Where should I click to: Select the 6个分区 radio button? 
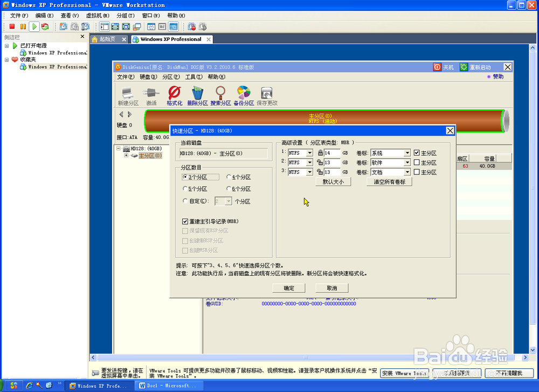(x=229, y=189)
